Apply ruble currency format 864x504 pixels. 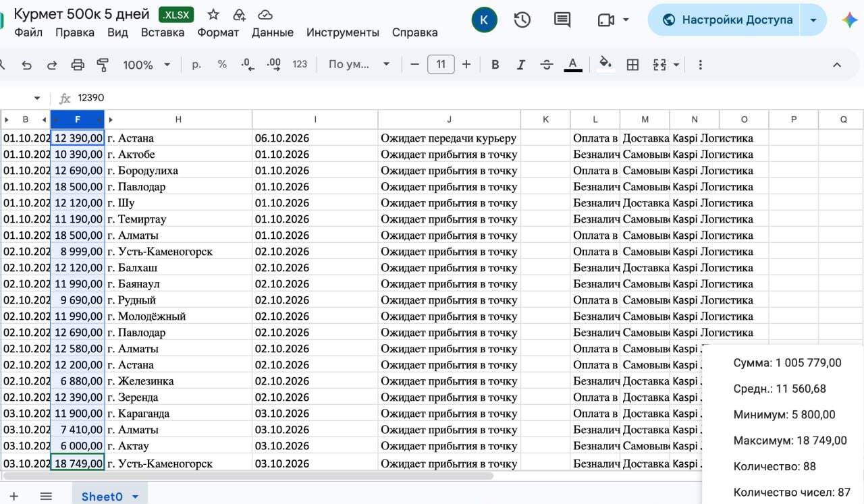point(196,65)
